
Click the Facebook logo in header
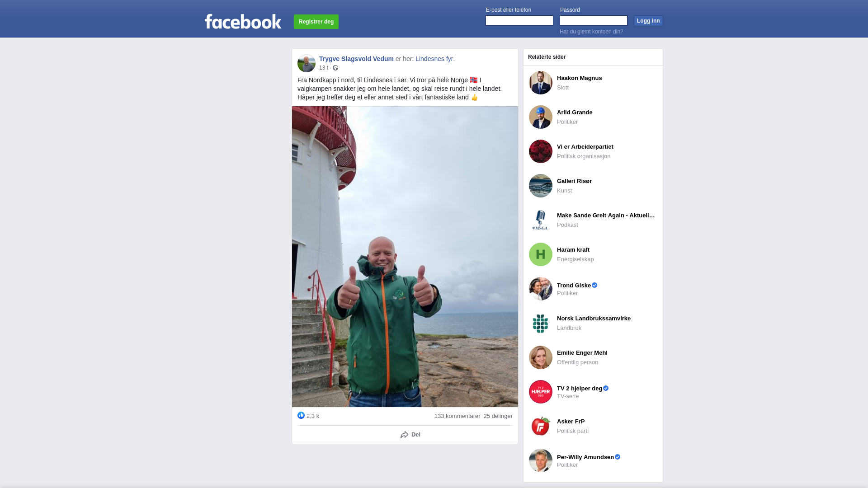click(243, 21)
